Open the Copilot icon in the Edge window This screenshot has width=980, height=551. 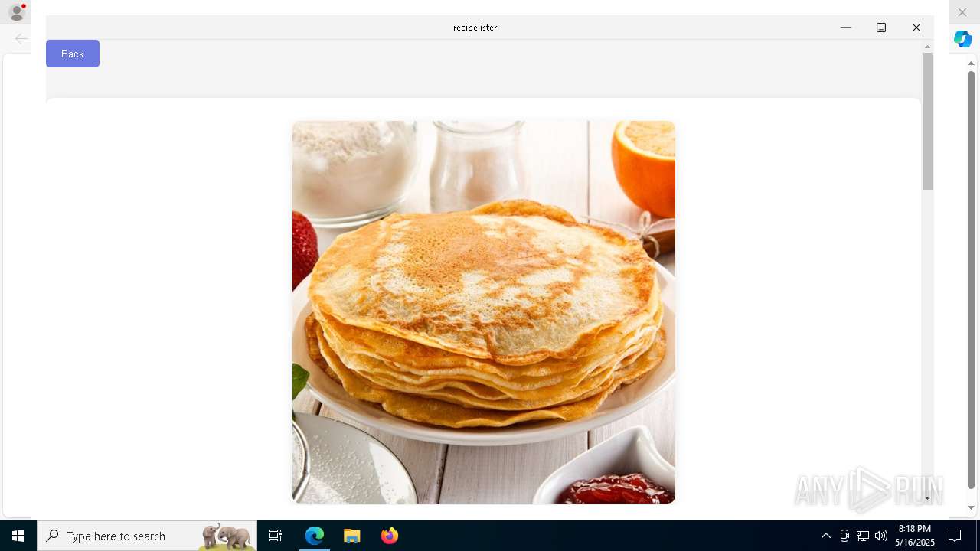(963, 38)
